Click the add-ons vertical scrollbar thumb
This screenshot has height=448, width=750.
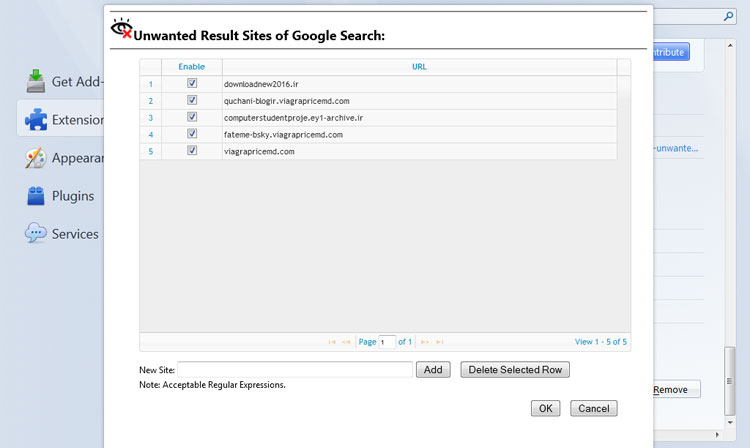tap(729, 381)
